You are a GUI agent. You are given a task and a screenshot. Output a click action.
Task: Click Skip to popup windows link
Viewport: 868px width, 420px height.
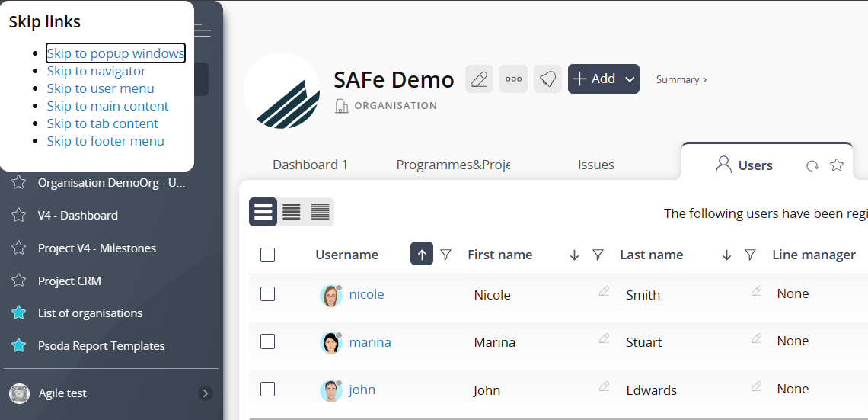[x=115, y=53]
